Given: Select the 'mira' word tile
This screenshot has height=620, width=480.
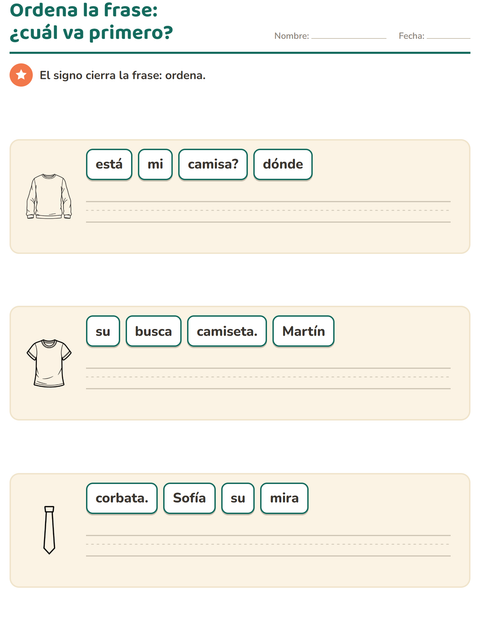Looking at the screenshot, I should (284, 498).
